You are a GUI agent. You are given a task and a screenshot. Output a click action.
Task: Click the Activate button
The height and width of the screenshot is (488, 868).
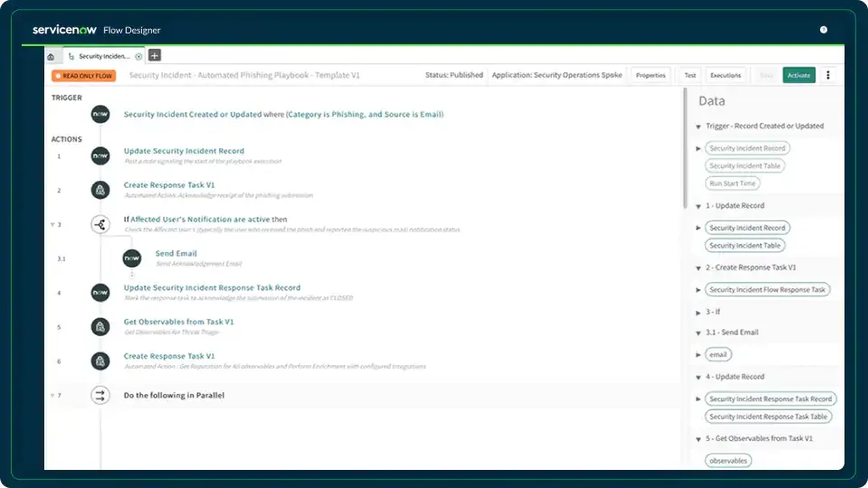click(x=798, y=75)
